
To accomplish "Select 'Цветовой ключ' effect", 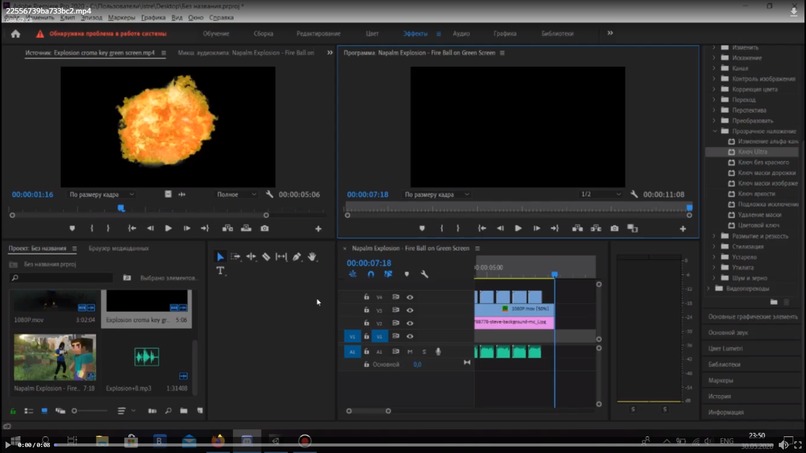I will (758, 226).
